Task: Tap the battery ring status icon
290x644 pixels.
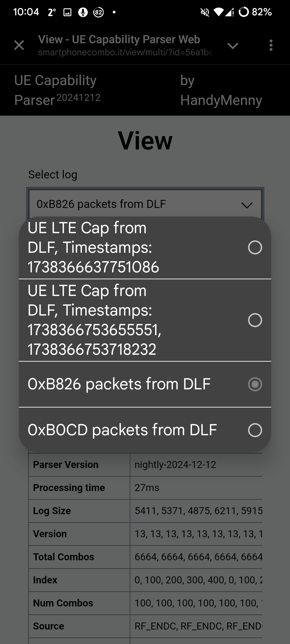Action: click(x=244, y=12)
